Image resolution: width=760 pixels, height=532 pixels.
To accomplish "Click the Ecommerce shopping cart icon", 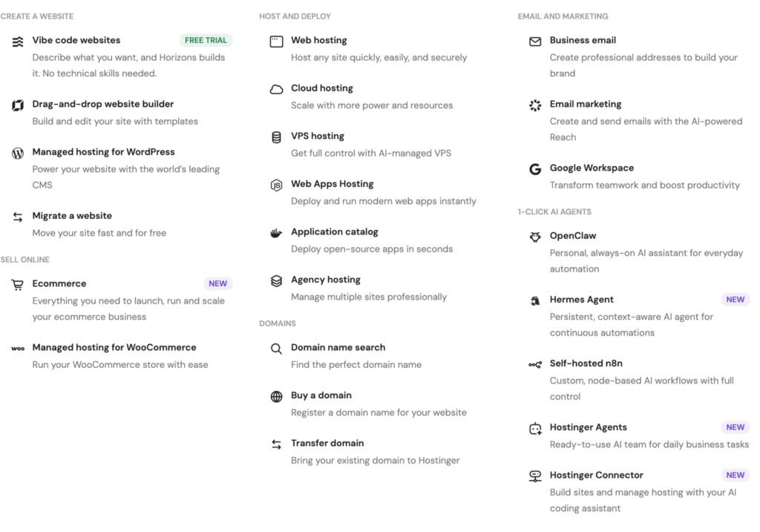I will [x=18, y=285].
